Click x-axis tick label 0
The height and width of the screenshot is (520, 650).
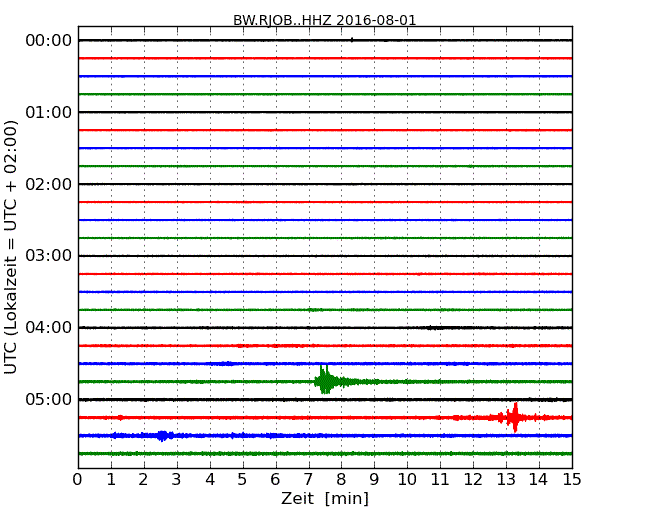click(x=78, y=480)
